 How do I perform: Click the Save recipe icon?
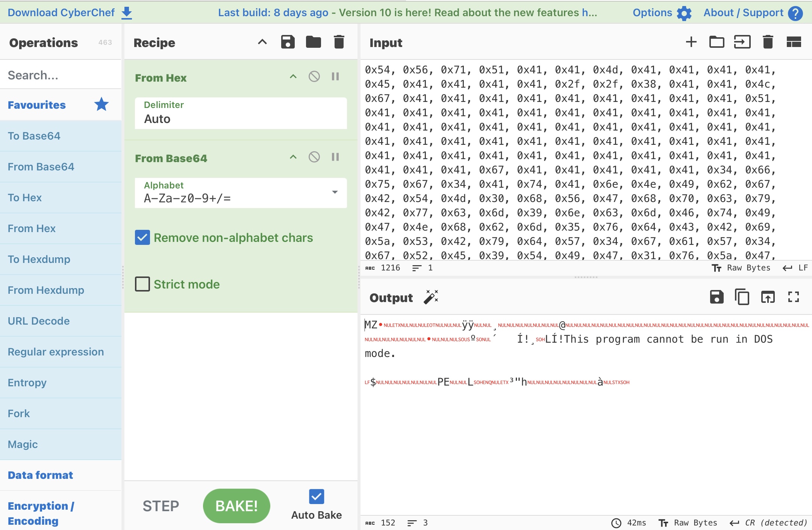pyautogui.click(x=288, y=42)
